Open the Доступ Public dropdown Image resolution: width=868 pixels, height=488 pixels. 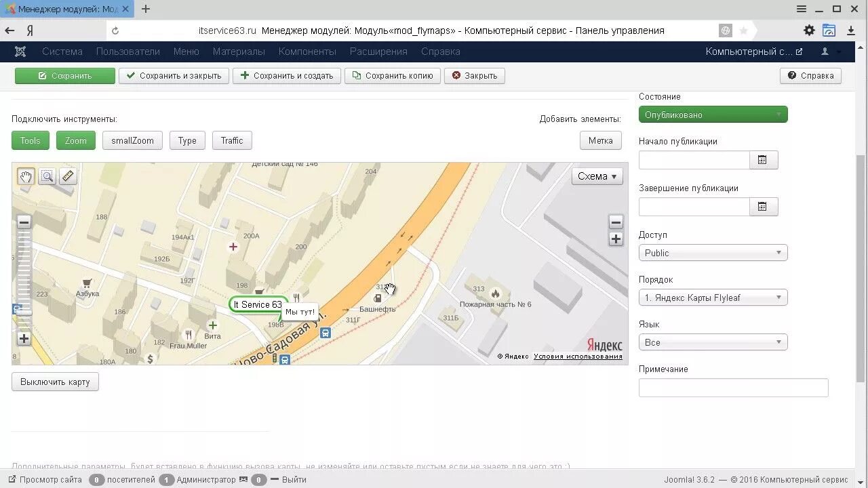click(713, 253)
